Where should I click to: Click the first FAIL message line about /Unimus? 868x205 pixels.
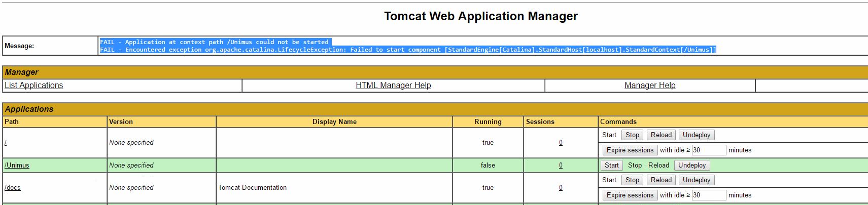(214, 42)
